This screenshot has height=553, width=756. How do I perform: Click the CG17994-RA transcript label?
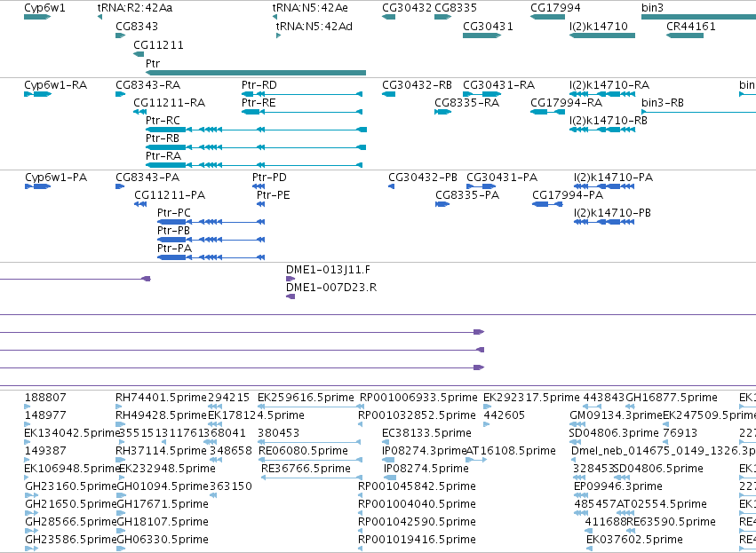tap(567, 103)
